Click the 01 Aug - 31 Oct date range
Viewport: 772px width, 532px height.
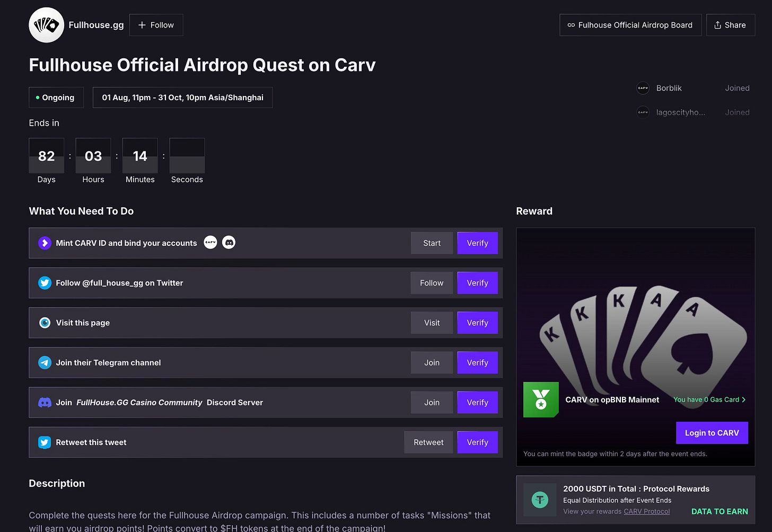point(182,97)
